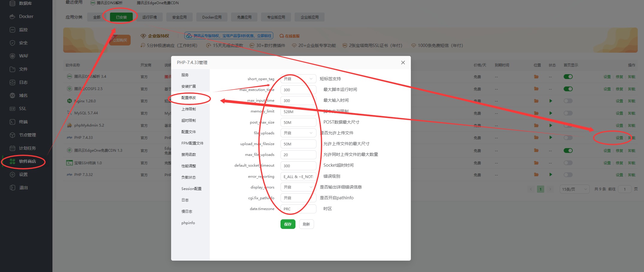The height and width of the screenshot is (272, 644).
Task: Disable homepage display for 腾讯云EdgeOne免费CDN 1.3
Action: coord(568,150)
